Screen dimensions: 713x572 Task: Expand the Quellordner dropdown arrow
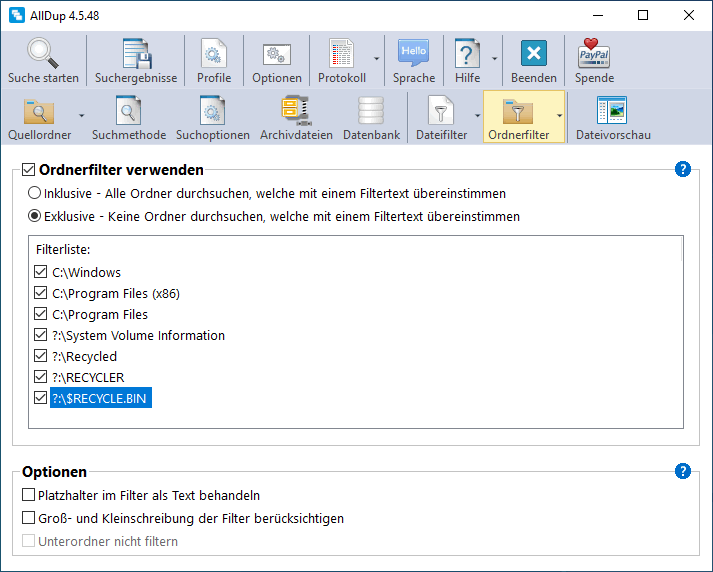(81, 116)
